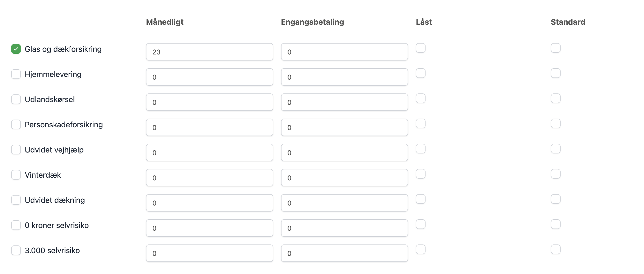This screenshot has width=644, height=274.
Task: Tick the Udlandskørsel checkbox
Action: click(16, 99)
